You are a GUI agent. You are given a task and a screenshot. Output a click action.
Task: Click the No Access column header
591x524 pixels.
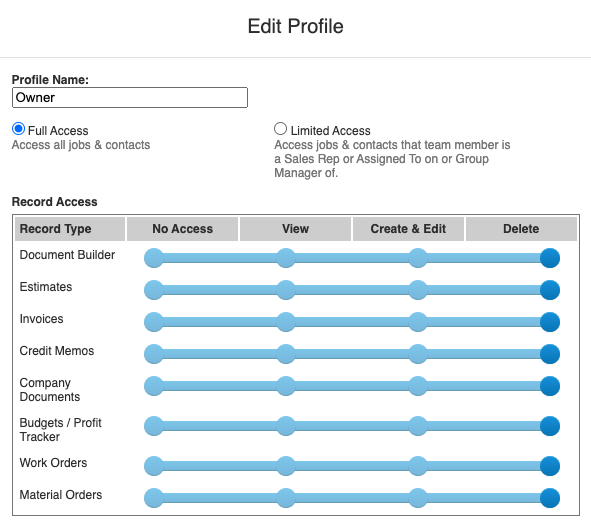tap(182, 229)
